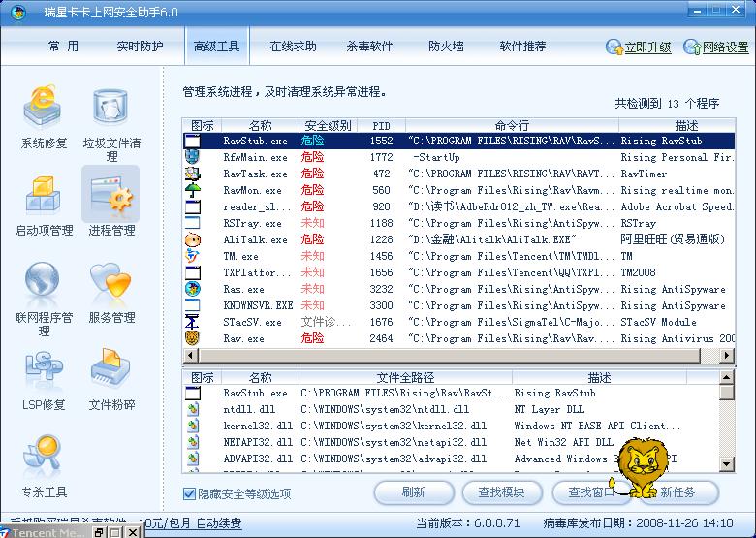
Task: Toggle 隐藏安全等级选项 checkbox
Action: [189, 493]
